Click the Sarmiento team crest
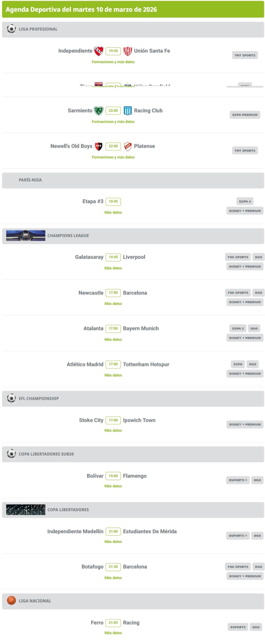This screenshot has width=265, height=644. (99, 110)
